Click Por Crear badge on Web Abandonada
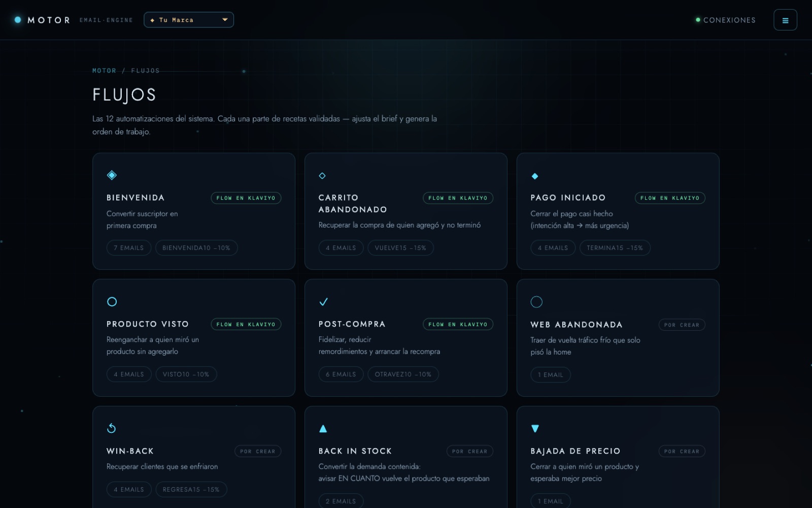This screenshot has height=508, width=812. 682,325
